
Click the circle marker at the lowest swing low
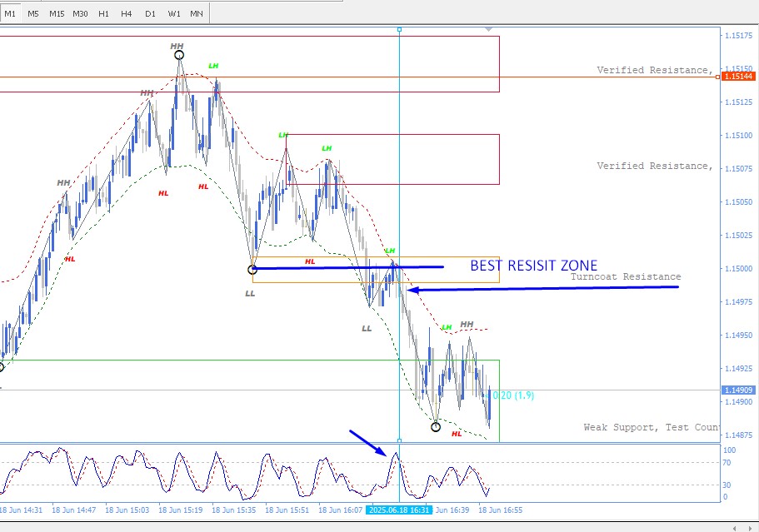436,426
